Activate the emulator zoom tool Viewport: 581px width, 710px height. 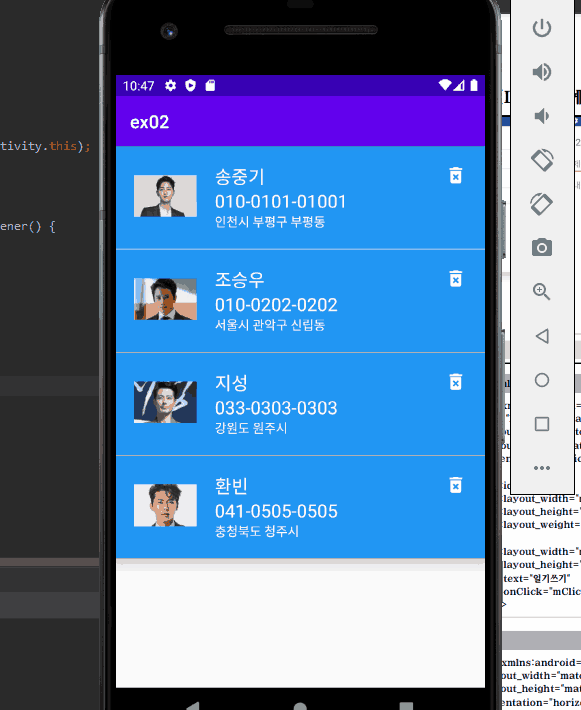pos(542,292)
